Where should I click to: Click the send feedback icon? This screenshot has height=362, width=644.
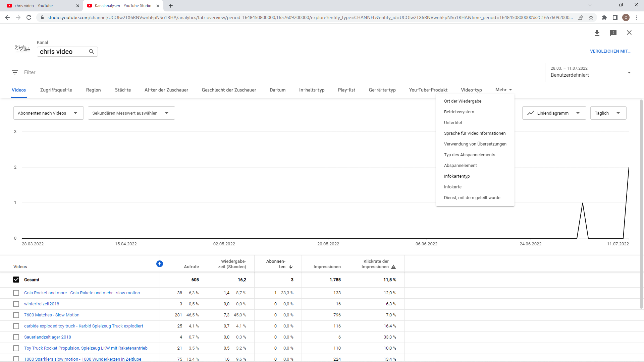pos(613,33)
